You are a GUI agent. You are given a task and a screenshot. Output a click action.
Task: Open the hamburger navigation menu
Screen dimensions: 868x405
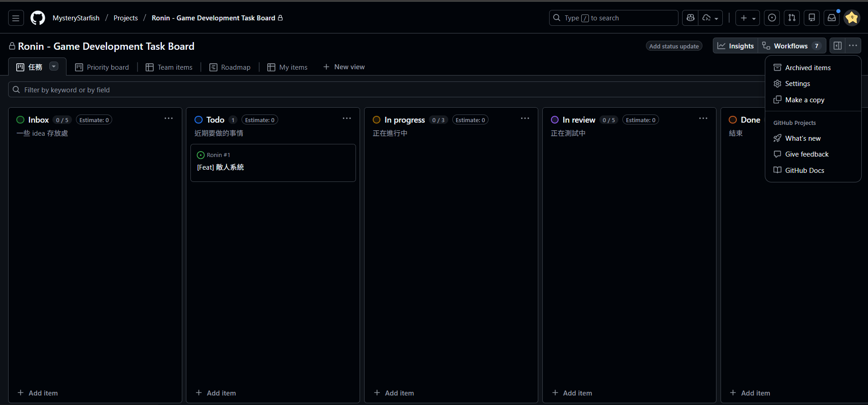[16, 18]
